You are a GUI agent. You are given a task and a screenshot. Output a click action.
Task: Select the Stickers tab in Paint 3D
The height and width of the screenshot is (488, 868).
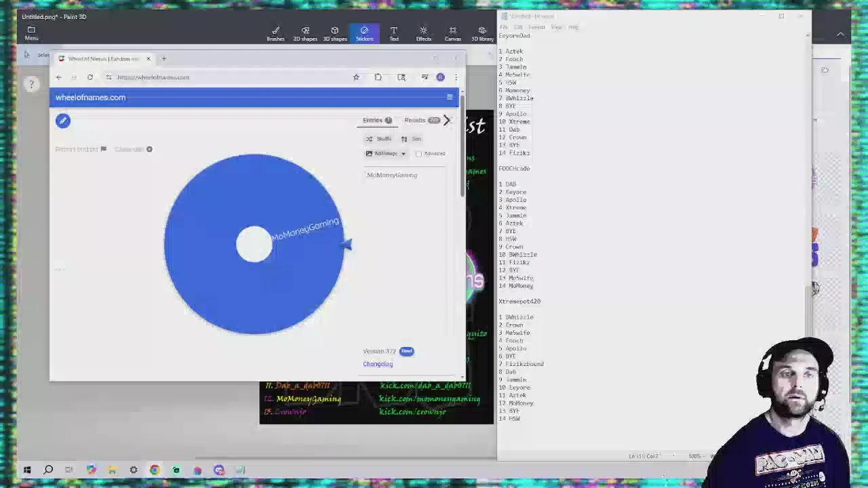pos(364,34)
